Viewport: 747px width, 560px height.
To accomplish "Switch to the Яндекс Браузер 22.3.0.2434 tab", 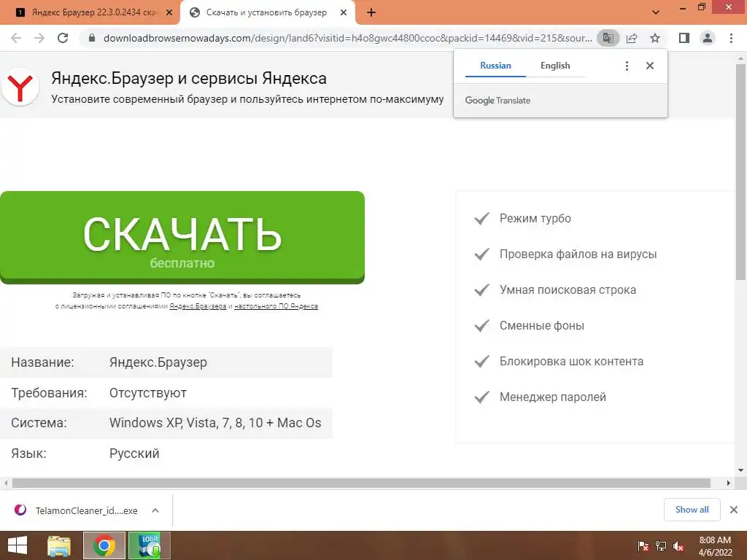I will [90, 12].
